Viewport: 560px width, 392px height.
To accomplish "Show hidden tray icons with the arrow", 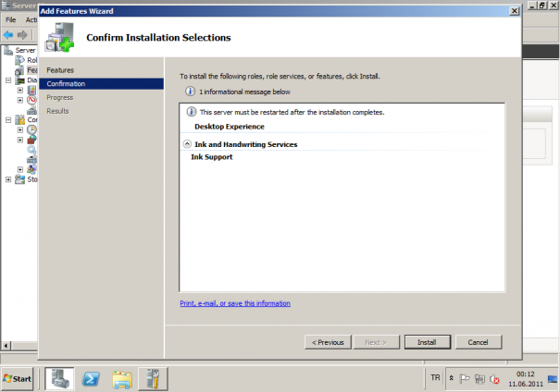I will [452, 378].
